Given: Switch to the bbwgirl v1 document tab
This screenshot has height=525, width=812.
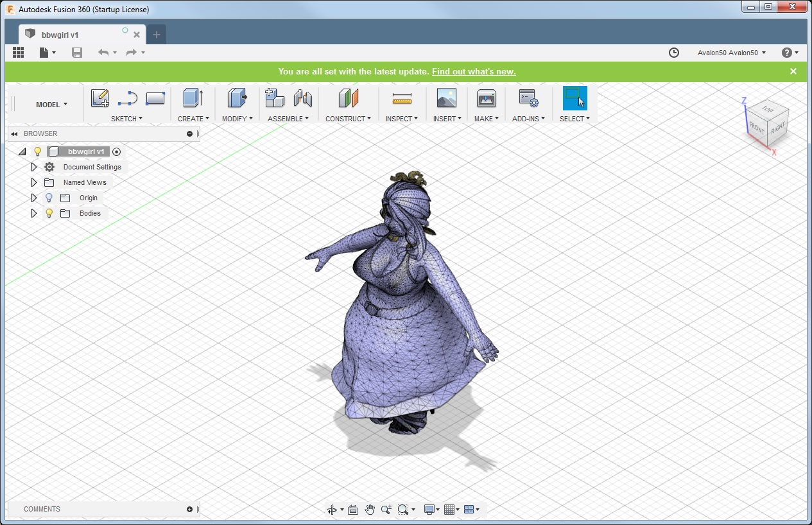Looking at the screenshot, I should pos(82,35).
